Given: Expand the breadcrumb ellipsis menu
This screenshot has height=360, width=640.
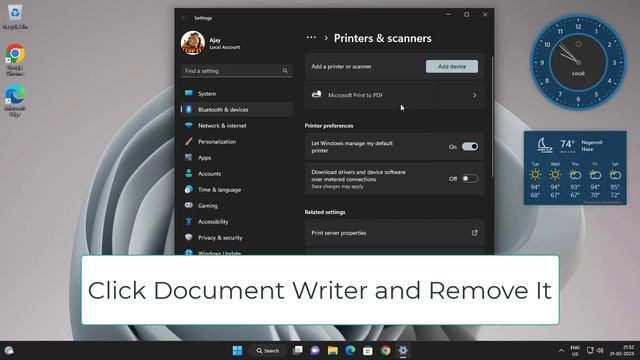Looking at the screenshot, I should [311, 38].
